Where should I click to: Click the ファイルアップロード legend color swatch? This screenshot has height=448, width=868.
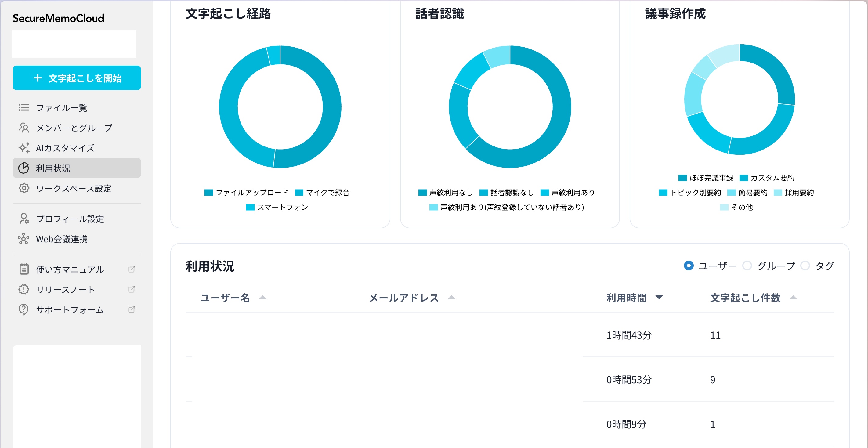pos(208,192)
